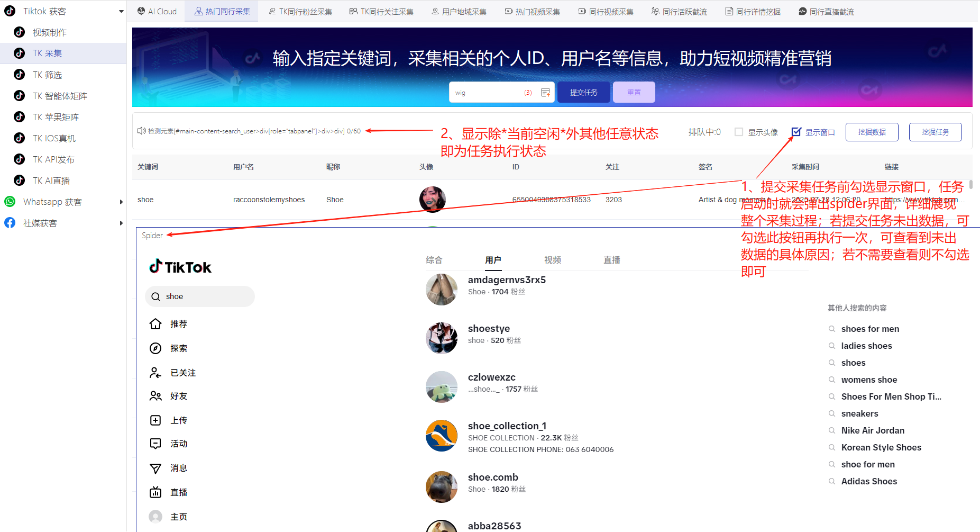
Task: Open the 探索 compass icon
Action: pyautogui.click(x=155, y=348)
